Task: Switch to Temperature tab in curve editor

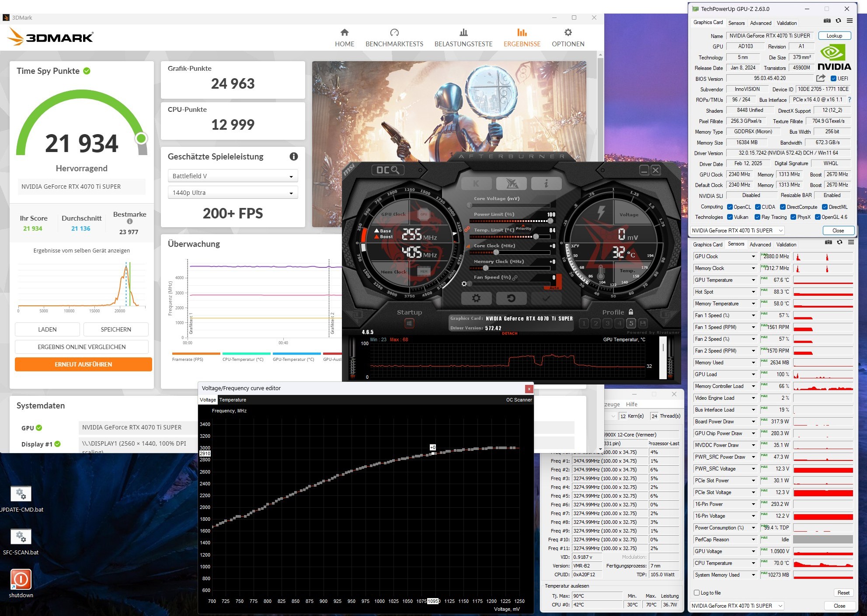Action: (233, 400)
